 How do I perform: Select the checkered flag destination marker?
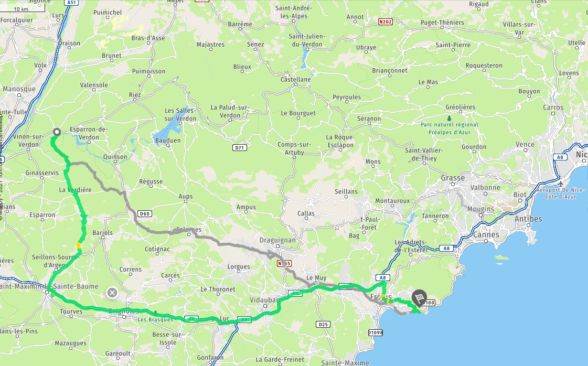tap(419, 299)
